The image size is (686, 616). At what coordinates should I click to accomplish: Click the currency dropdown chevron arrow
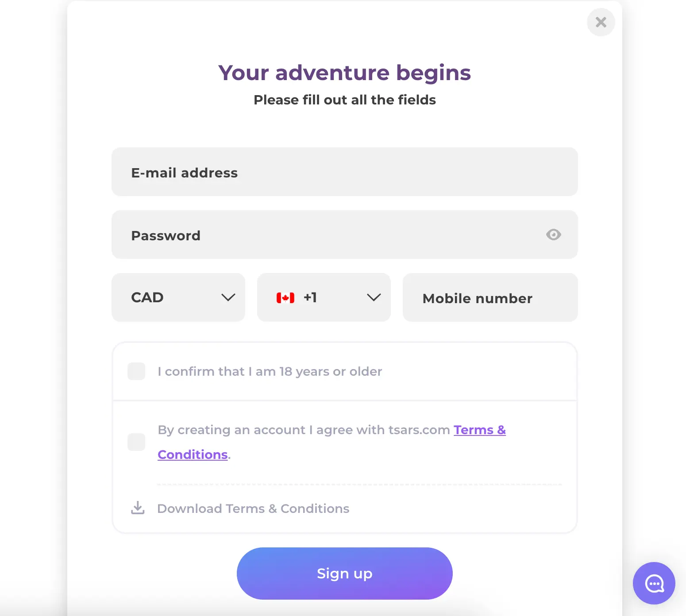[228, 297]
